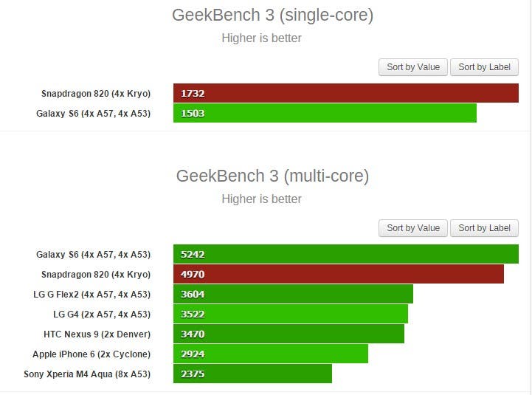Select the red Snapdragon 820 bar showing 1732
The image size is (532, 395).
(x=345, y=93)
